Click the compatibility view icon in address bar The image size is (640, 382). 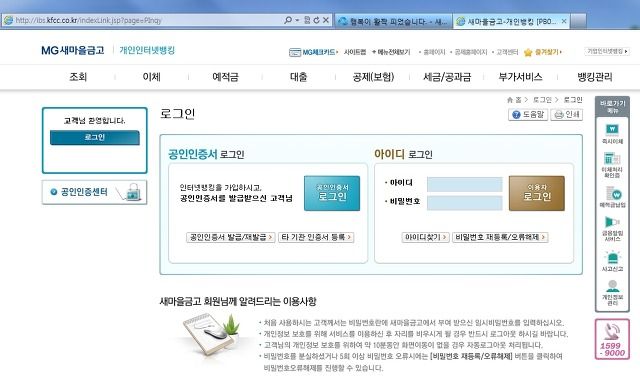coord(307,20)
